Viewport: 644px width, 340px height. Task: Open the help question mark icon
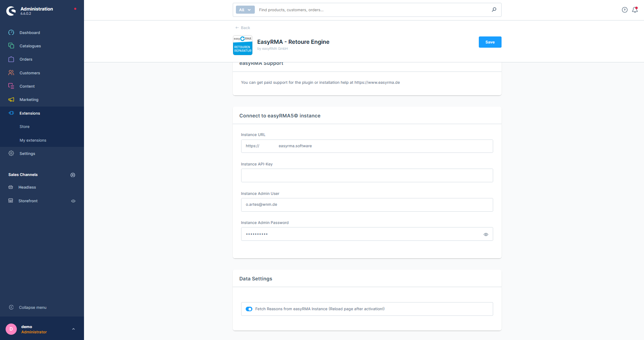coord(625,10)
